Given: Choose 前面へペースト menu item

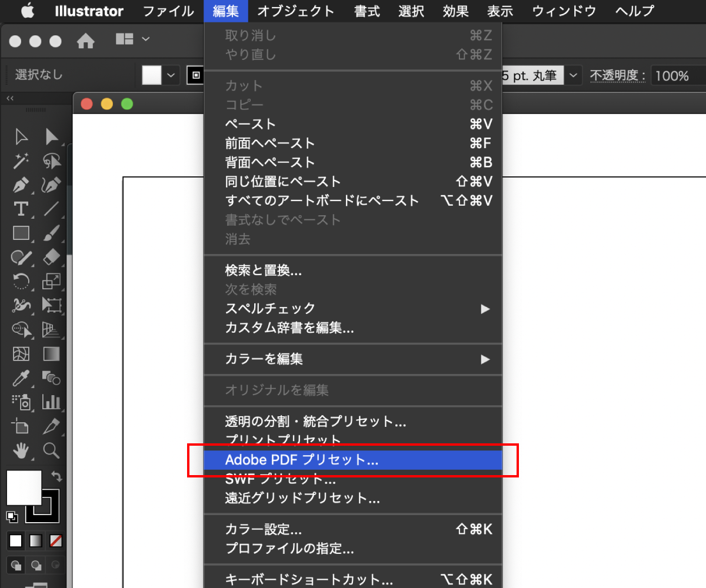Looking at the screenshot, I should click(x=352, y=143).
